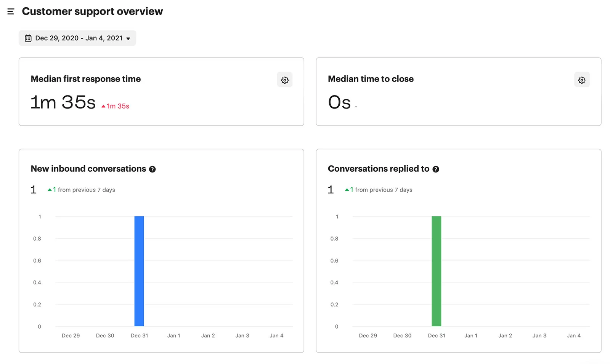Click the 0.2 axis value on replied chart

tap(334, 305)
